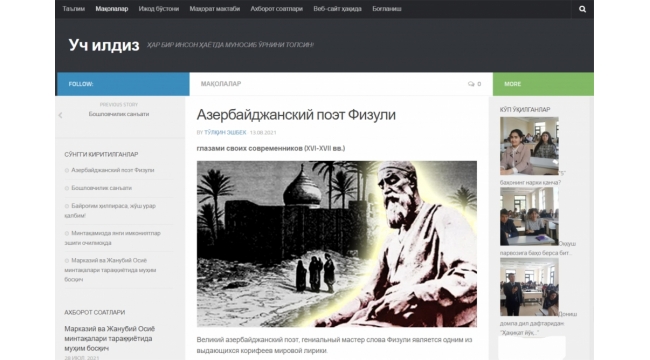Click the Уч илдиз site title

[x=104, y=45]
